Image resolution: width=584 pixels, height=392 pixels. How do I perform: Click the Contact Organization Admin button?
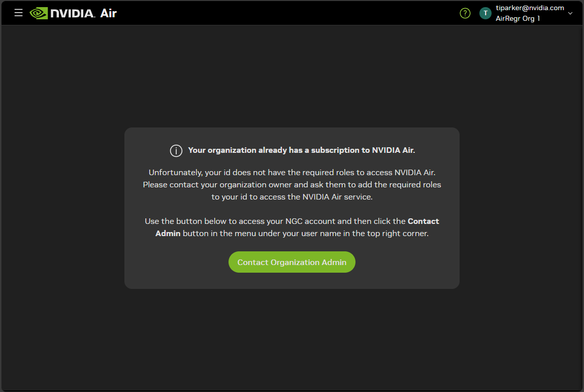pos(291,262)
